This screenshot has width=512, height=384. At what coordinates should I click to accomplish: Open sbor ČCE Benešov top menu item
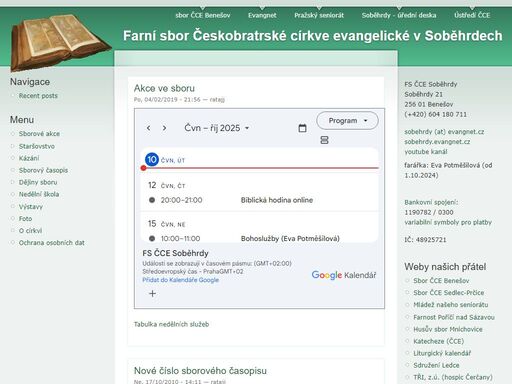(203, 15)
